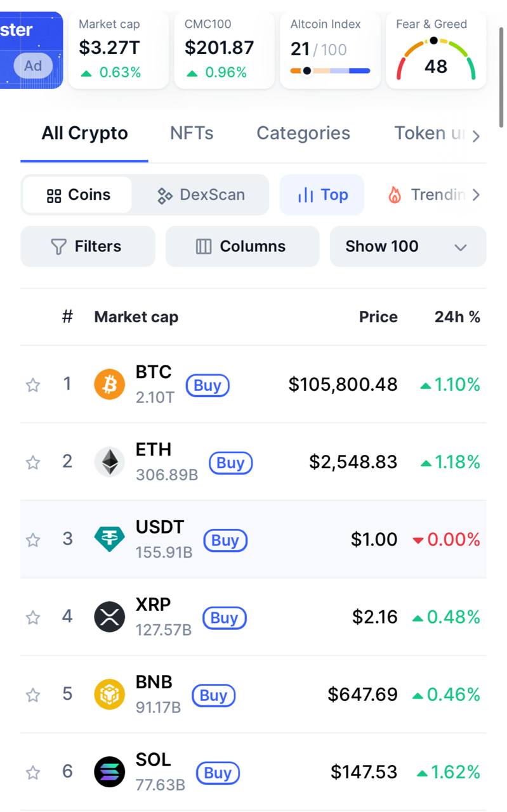507x812 pixels.
Task: Expand the Show 100 rows dropdown
Action: click(408, 246)
